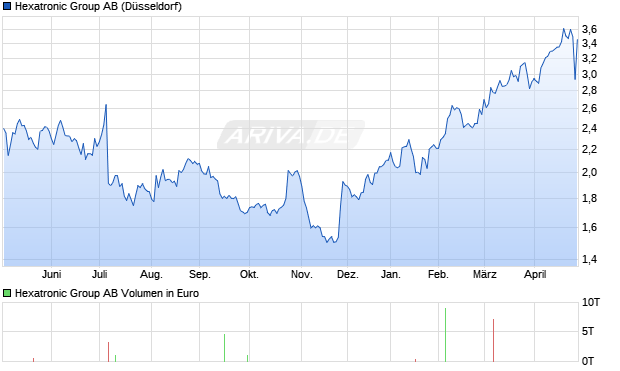Click the blue Hexatronic Group AB legend square
620x371 pixels.
7,6
